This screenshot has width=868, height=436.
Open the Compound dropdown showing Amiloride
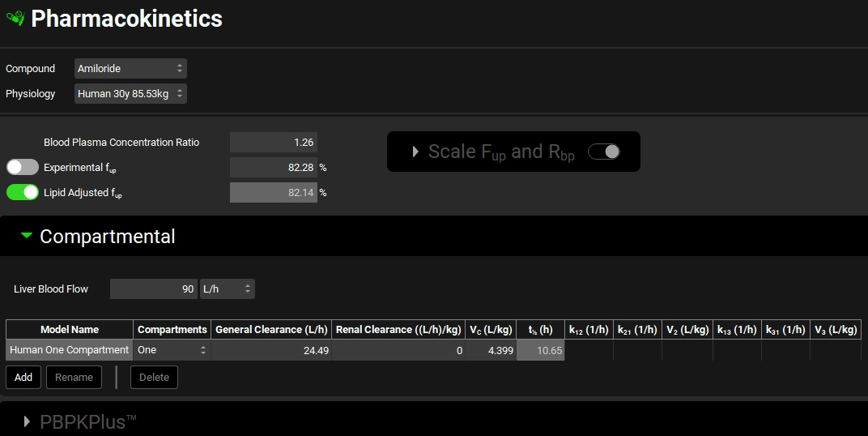click(x=130, y=69)
